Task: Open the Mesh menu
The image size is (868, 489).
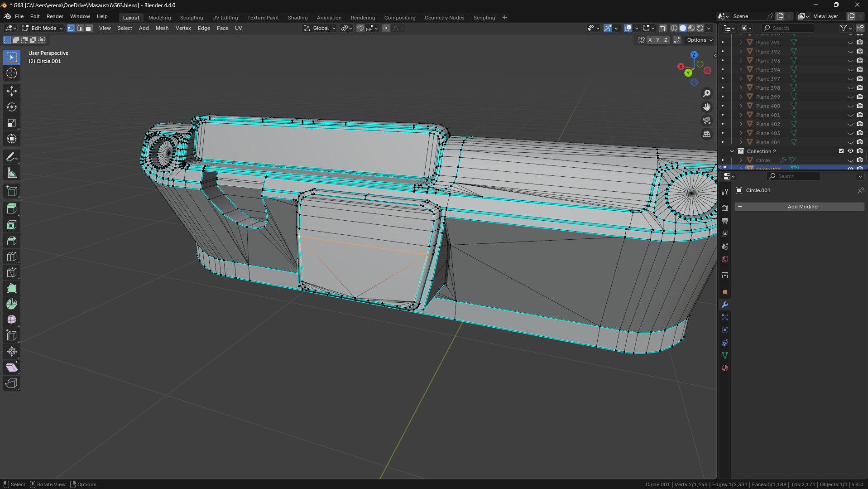Action: pos(162,28)
